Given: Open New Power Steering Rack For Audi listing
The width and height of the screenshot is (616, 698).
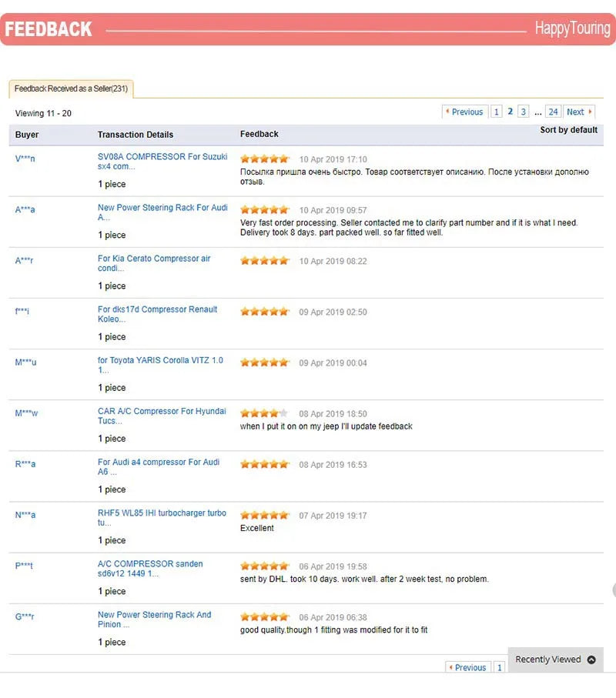Looking at the screenshot, I should pyautogui.click(x=162, y=212).
